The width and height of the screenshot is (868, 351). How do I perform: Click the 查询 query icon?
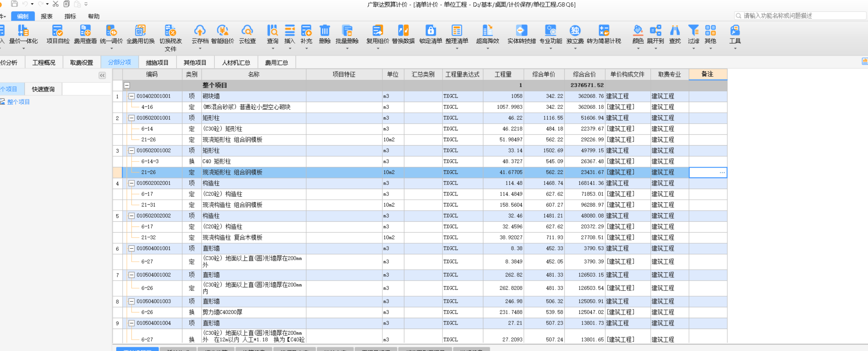(x=273, y=31)
